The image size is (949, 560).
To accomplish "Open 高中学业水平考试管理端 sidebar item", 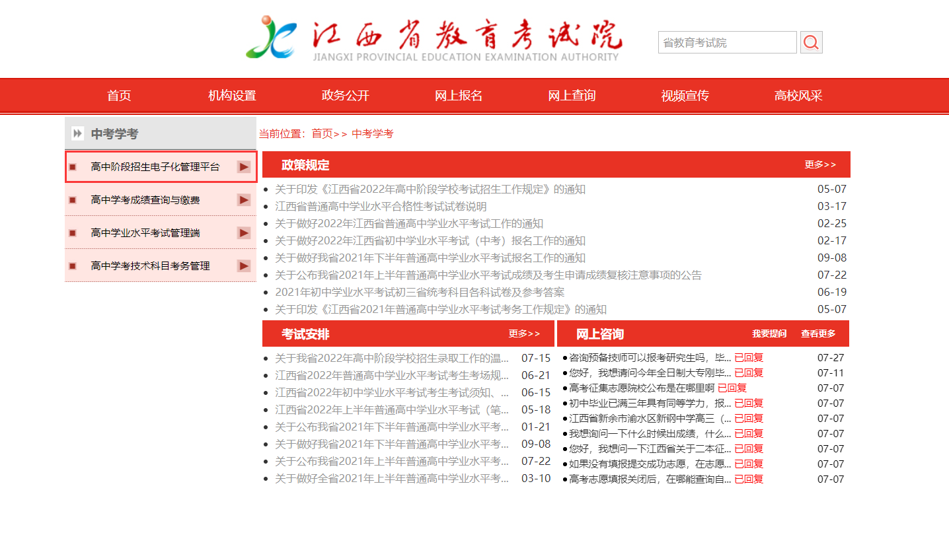I will [145, 233].
